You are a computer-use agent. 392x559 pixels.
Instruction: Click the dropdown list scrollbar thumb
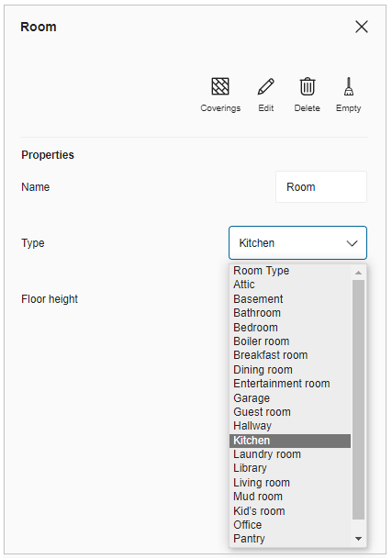click(358, 399)
